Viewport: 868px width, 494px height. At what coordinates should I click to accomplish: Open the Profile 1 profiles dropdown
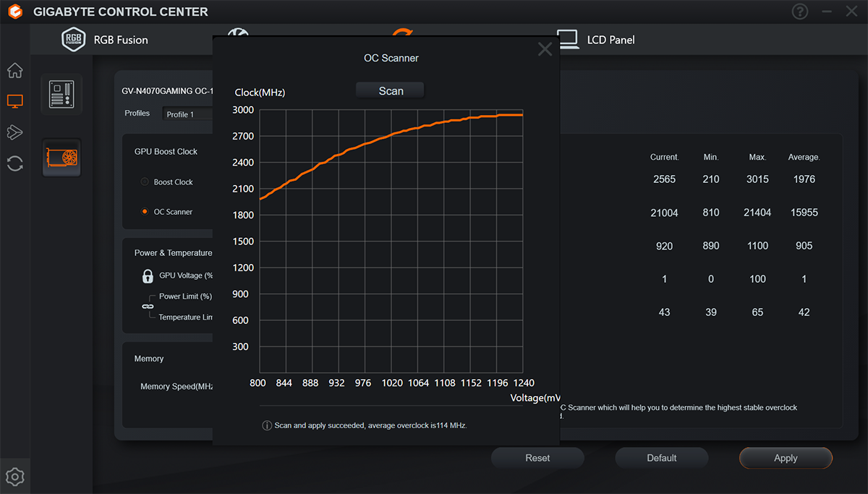188,114
